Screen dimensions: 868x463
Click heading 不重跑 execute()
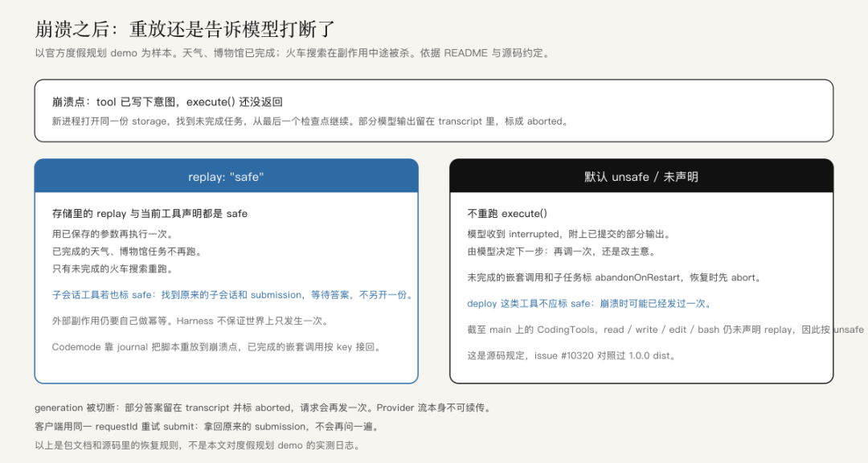click(x=507, y=214)
